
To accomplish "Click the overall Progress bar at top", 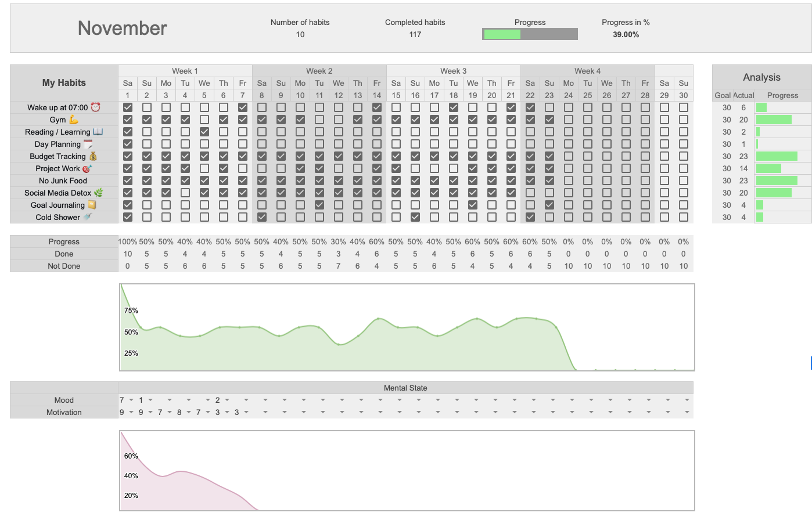I will (x=530, y=34).
